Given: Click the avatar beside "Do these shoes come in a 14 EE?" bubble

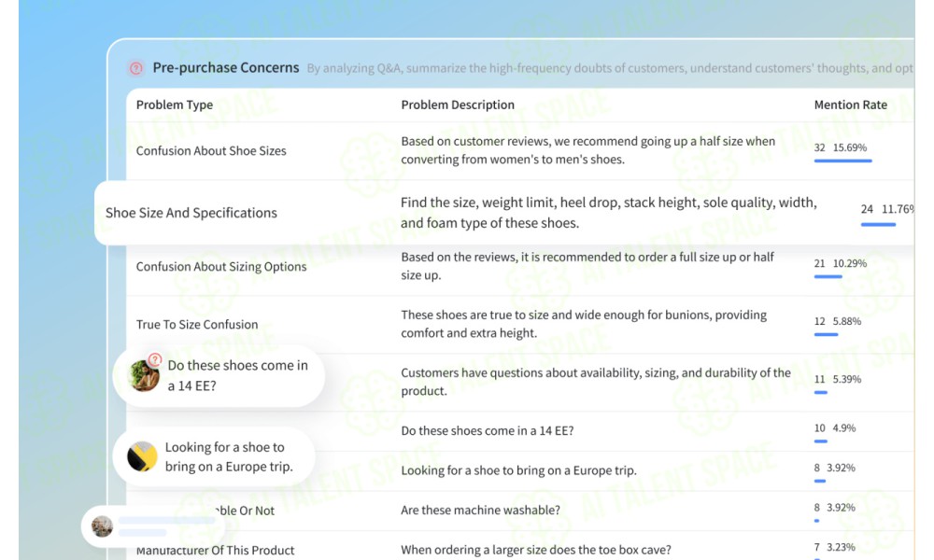Looking at the screenshot, I should [x=144, y=376].
